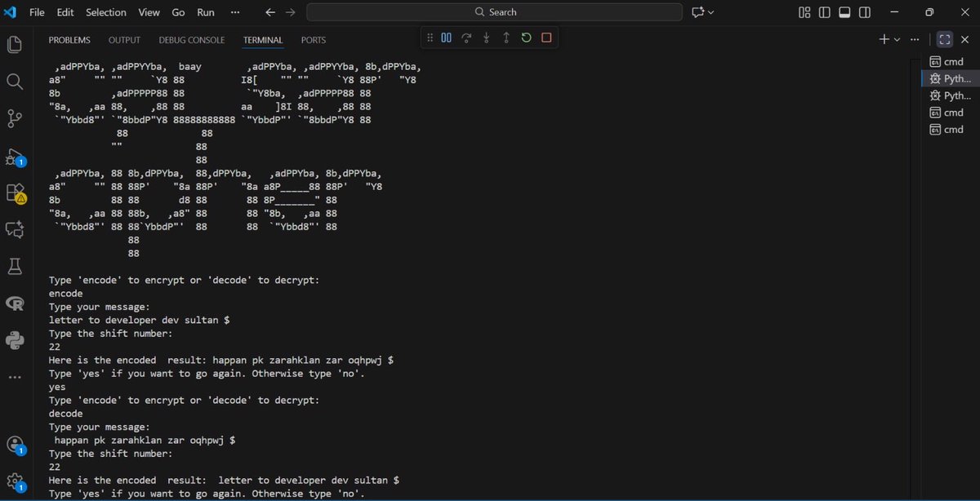Open the Run and Debug view

[14, 156]
